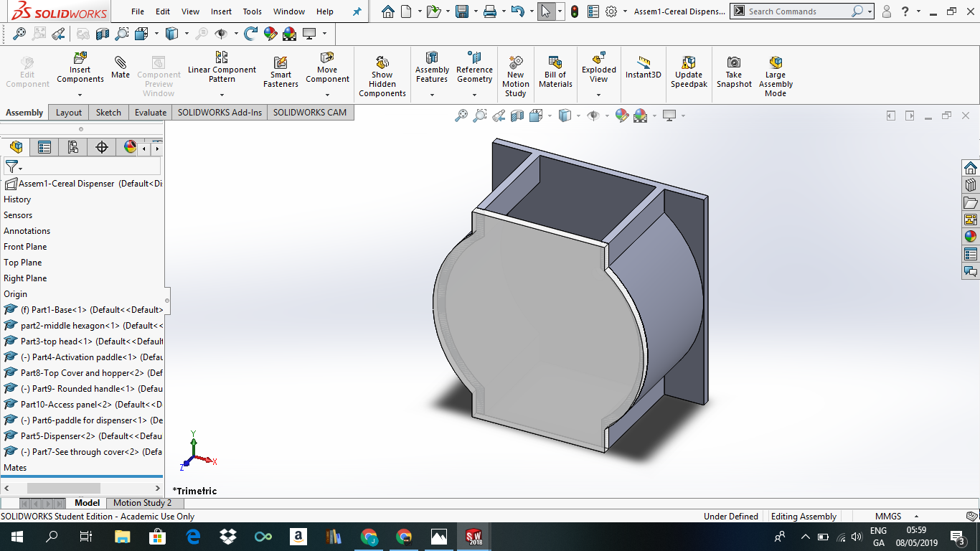
Task: Take Snapshot with the camera icon
Action: coord(734,72)
